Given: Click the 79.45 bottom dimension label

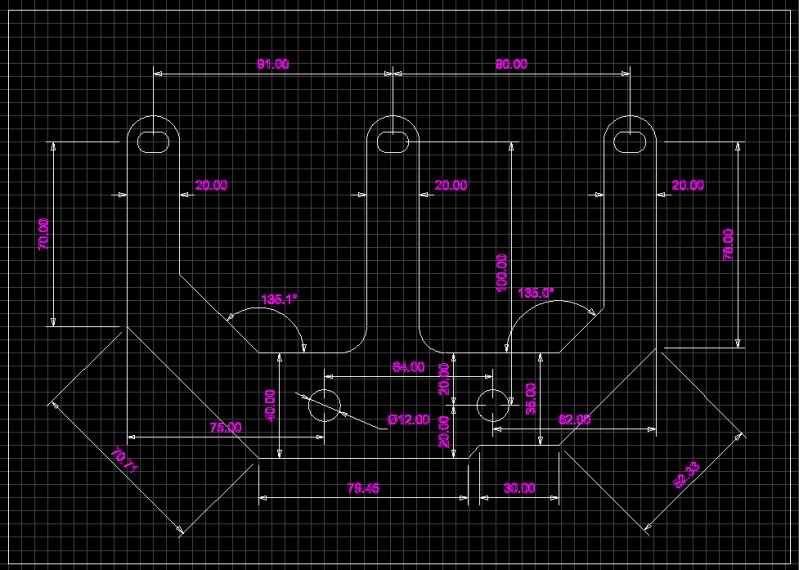Looking at the screenshot, I should point(362,489).
